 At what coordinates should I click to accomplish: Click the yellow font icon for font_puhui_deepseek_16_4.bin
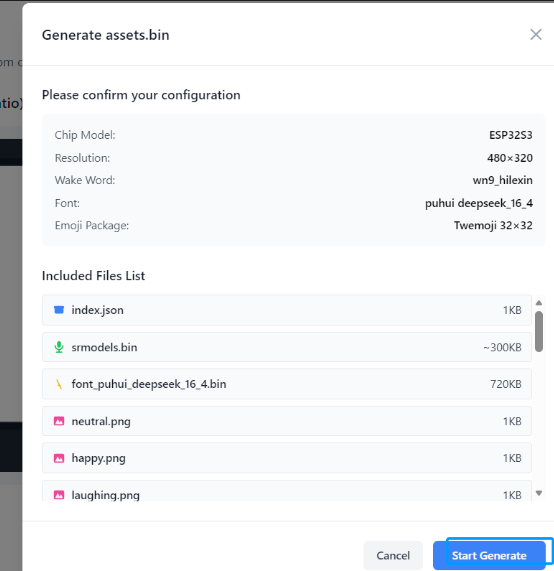(x=59, y=384)
